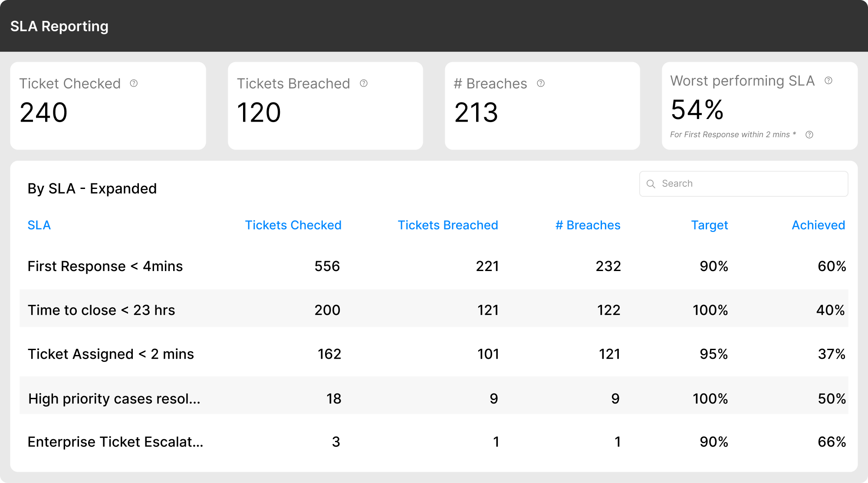Viewport: 868px width, 483px height.
Task: Click the help icon on the Ticket Checked card
Action: (x=134, y=83)
